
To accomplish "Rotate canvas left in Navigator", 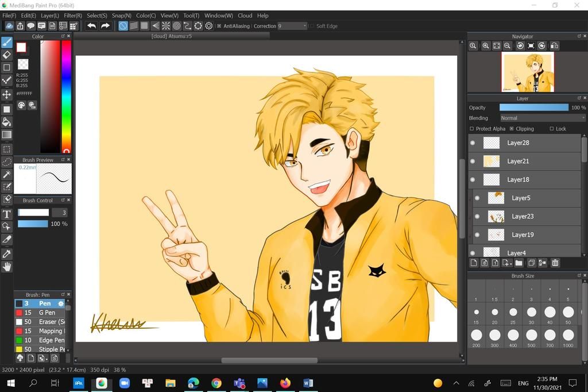I will (x=520, y=46).
